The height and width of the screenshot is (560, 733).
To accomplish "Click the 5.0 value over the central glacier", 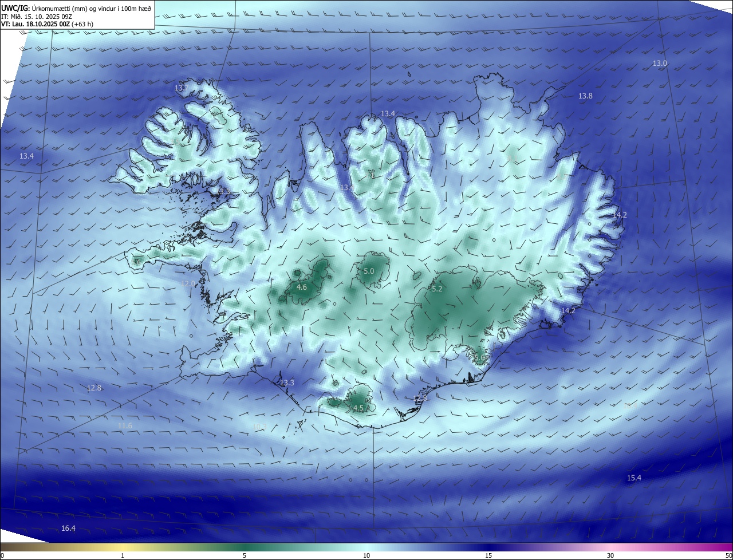I will tap(369, 271).
